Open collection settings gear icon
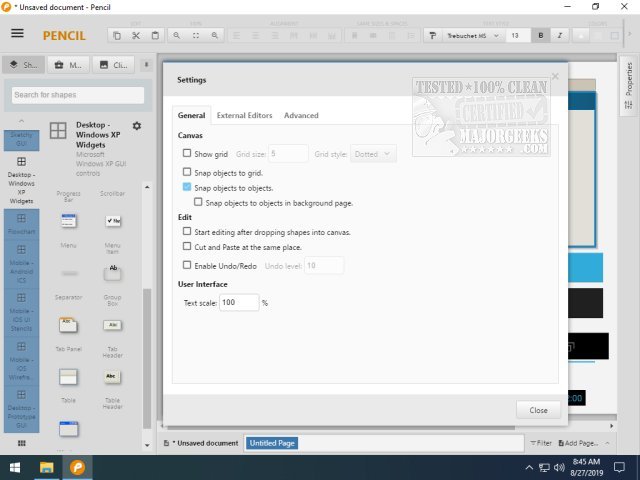The width and height of the screenshot is (640, 480). pos(137,126)
